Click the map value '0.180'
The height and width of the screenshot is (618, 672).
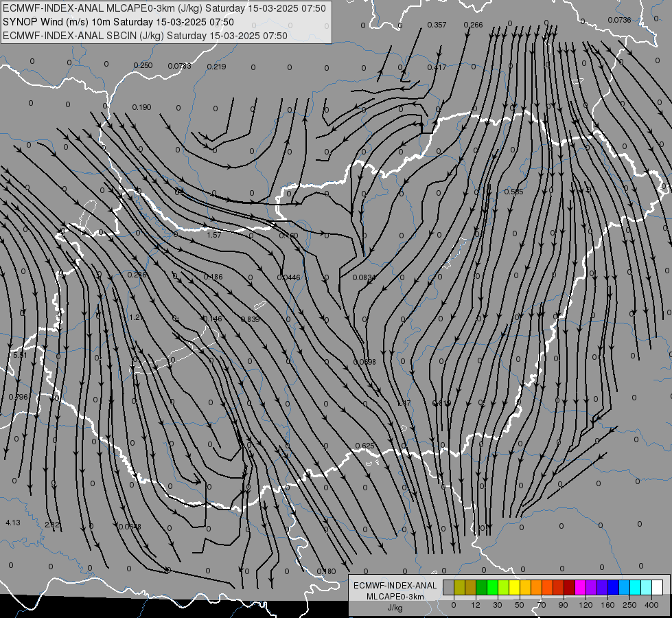[326, 571]
